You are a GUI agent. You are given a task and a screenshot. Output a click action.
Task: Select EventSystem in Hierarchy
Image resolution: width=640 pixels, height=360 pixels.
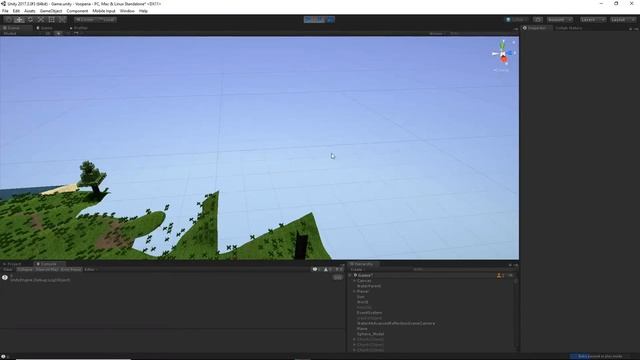click(369, 313)
